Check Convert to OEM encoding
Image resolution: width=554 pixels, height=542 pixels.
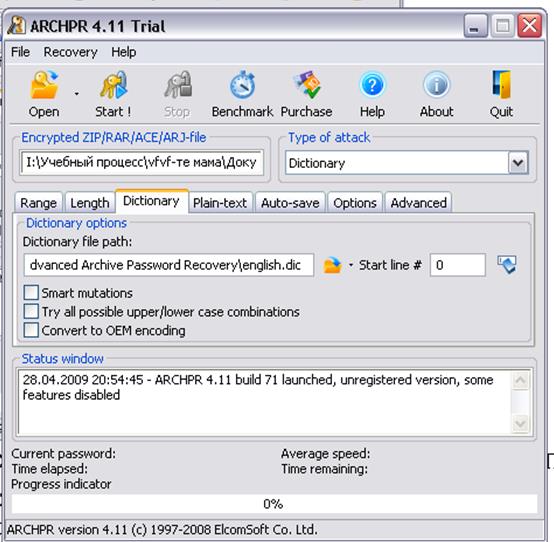click(x=31, y=330)
